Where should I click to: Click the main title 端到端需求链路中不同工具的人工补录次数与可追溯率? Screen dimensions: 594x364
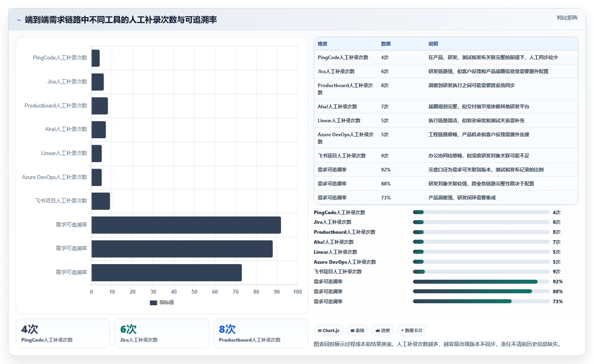pos(121,20)
